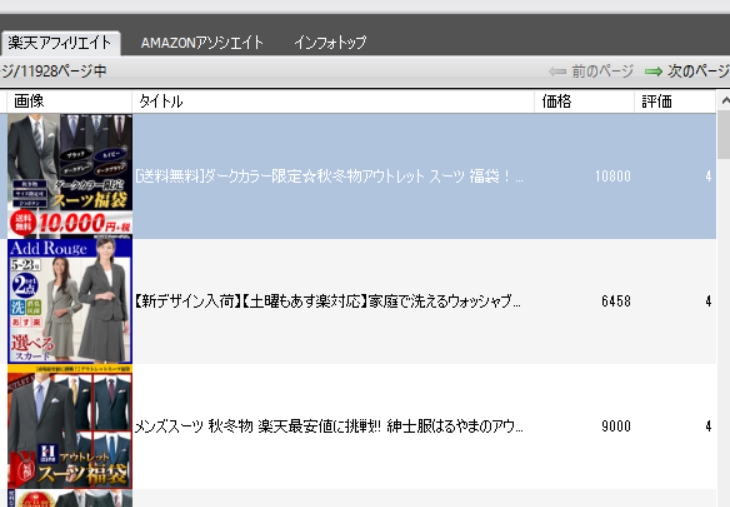This screenshot has width=730, height=507.
Task: Sort by 価格 column header
Action: tap(585, 101)
